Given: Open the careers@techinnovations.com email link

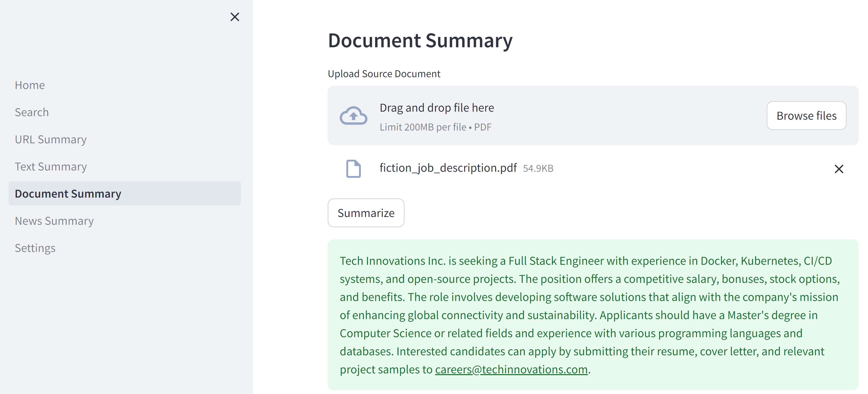Looking at the screenshot, I should coord(511,369).
